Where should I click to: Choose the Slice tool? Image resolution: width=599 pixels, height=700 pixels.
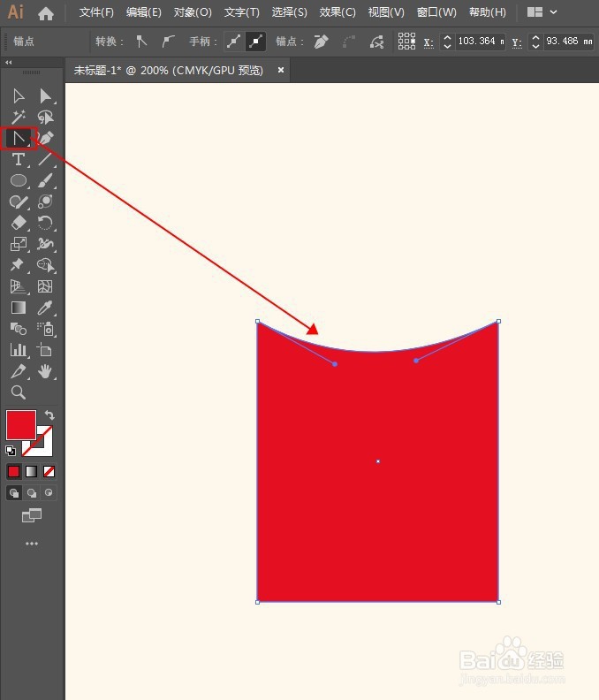(x=19, y=371)
